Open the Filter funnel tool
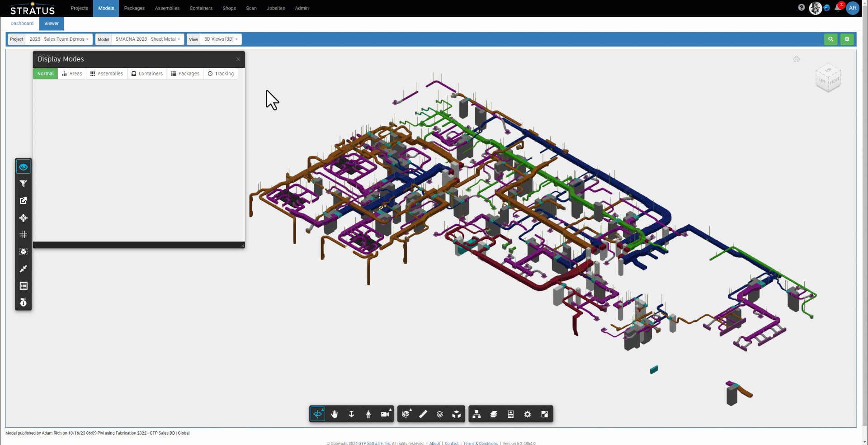 (x=24, y=184)
